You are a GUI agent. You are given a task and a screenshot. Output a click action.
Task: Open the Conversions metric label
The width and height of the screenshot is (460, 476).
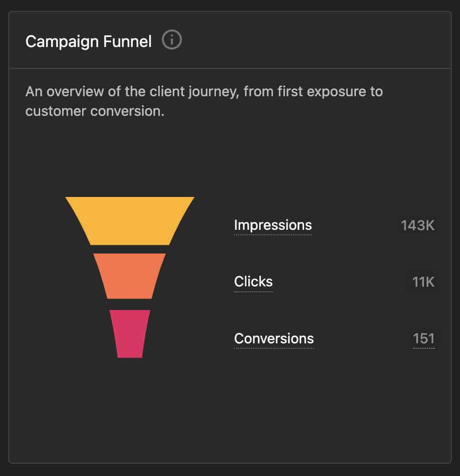click(x=274, y=338)
